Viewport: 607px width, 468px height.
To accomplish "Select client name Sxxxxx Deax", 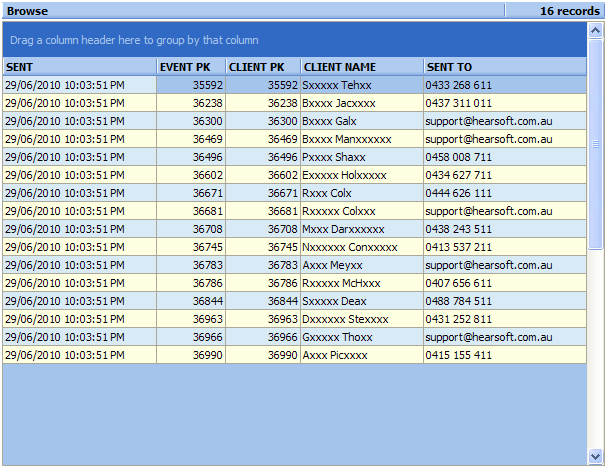I will pos(334,301).
